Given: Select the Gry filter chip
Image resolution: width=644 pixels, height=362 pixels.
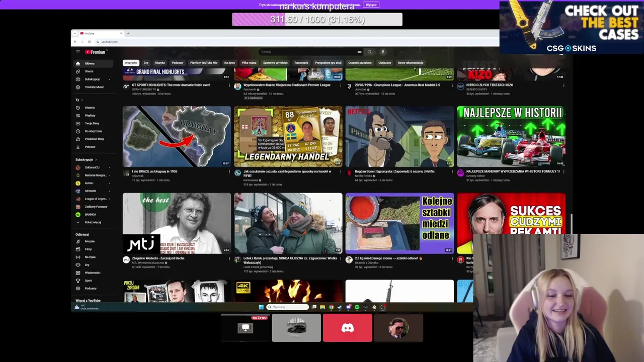Looking at the screenshot, I should coord(146,63).
